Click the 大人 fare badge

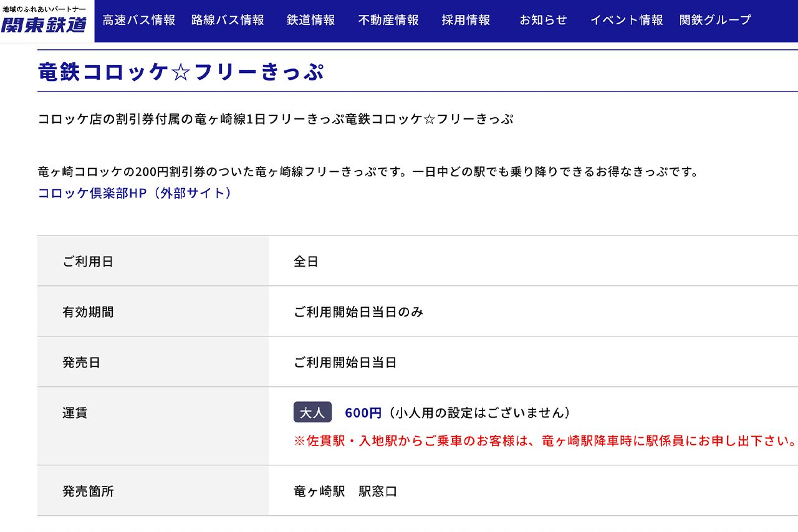(x=312, y=412)
